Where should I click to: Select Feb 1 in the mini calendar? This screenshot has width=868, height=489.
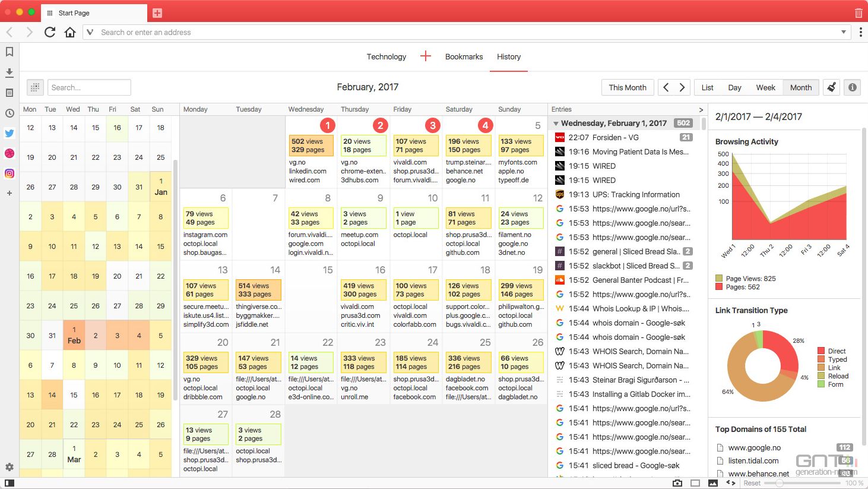click(74, 335)
